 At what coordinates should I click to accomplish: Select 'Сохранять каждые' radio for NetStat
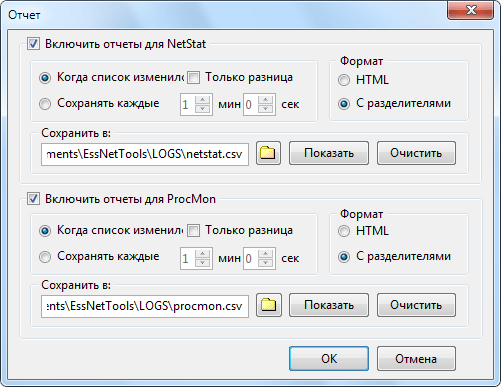pos(45,104)
